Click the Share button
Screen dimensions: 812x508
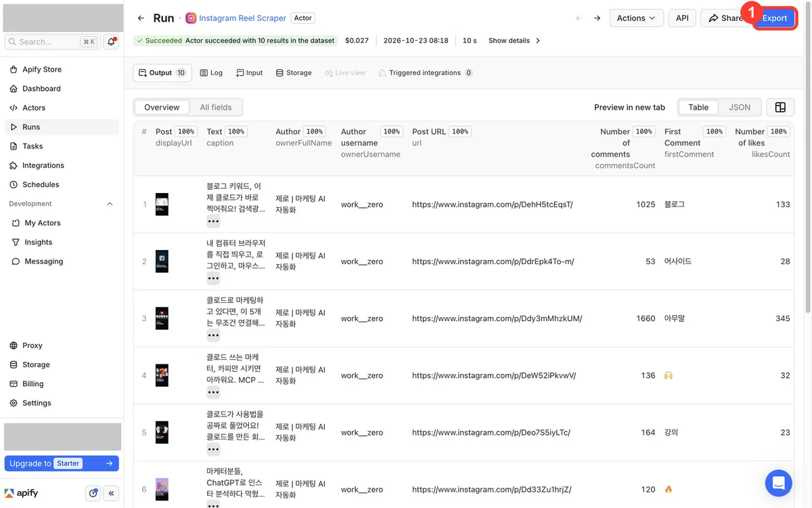pyautogui.click(x=725, y=18)
